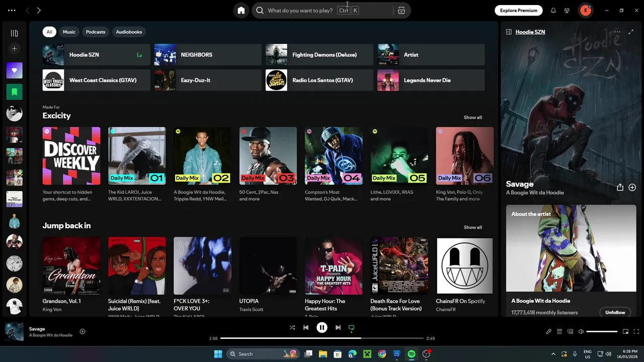The width and height of the screenshot is (644, 362).
Task: Toggle repeat mode
Action: [352, 327]
